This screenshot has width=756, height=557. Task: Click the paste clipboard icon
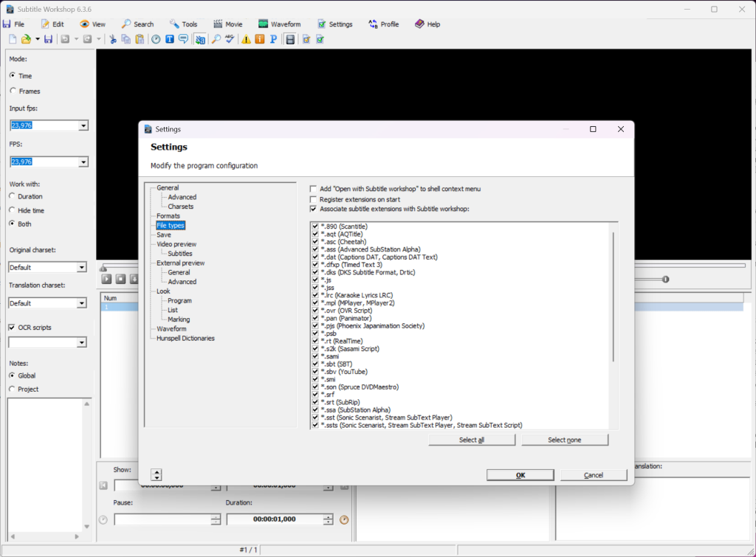click(x=140, y=40)
